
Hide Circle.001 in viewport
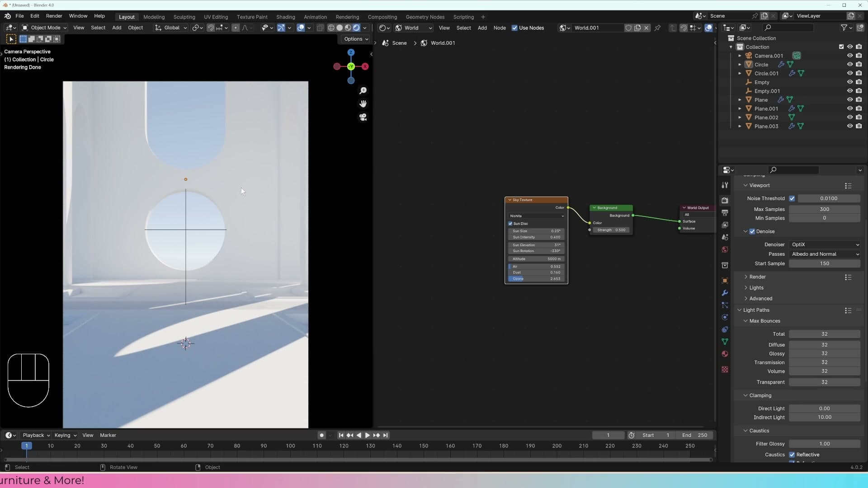coord(850,73)
